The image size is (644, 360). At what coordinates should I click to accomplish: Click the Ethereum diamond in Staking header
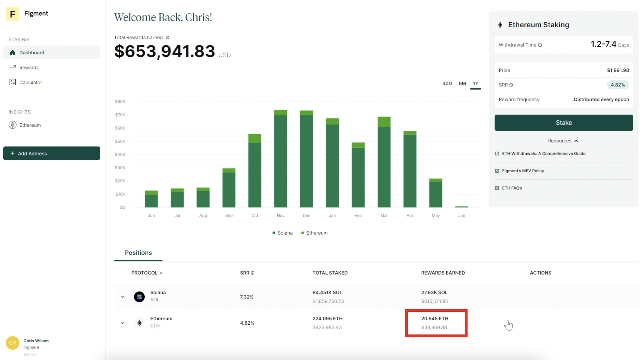coord(500,25)
